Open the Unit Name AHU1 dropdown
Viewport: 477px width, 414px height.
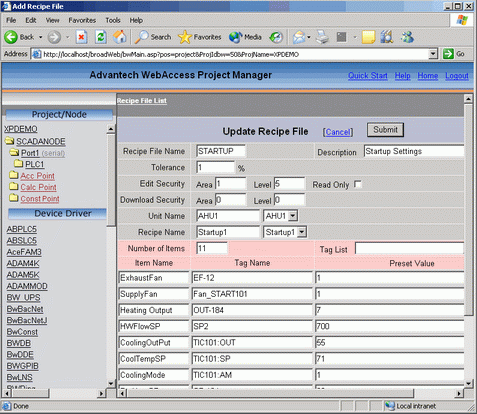pyautogui.click(x=293, y=216)
